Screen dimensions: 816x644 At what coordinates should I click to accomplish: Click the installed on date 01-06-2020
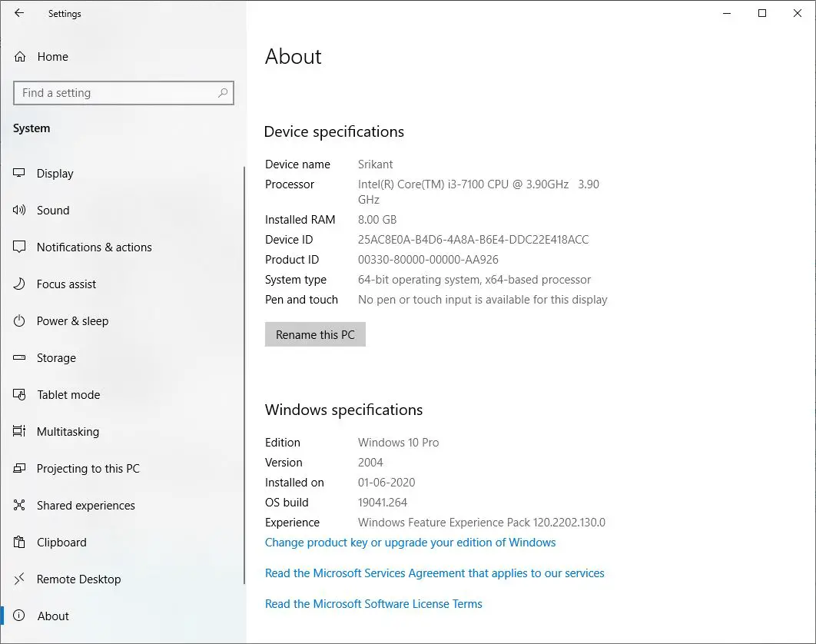click(386, 482)
